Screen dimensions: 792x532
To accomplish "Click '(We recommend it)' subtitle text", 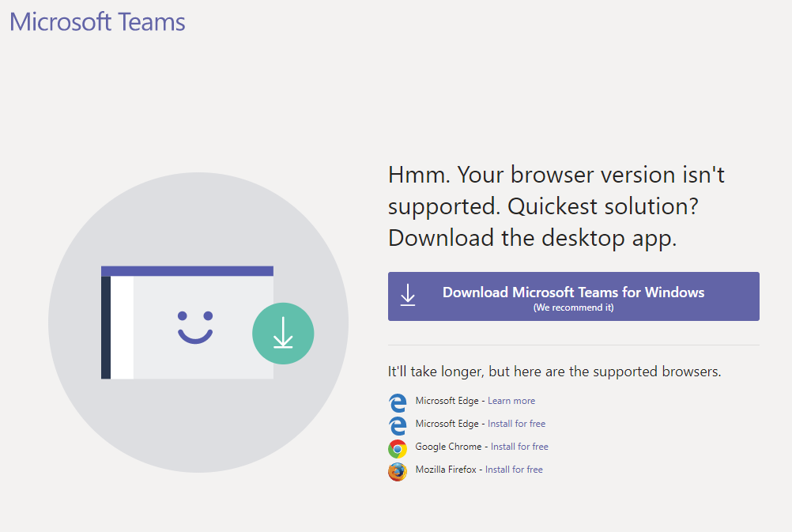I will coord(573,308).
